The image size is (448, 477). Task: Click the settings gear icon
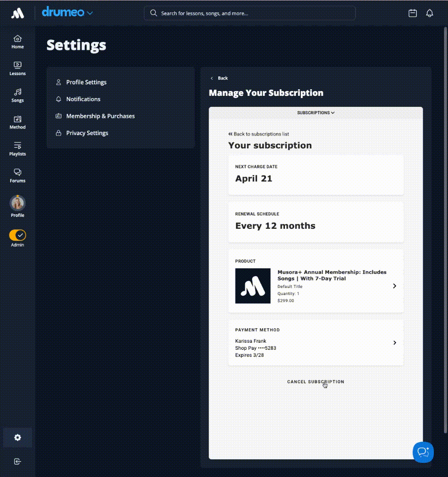pyautogui.click(x=18, y=438)
